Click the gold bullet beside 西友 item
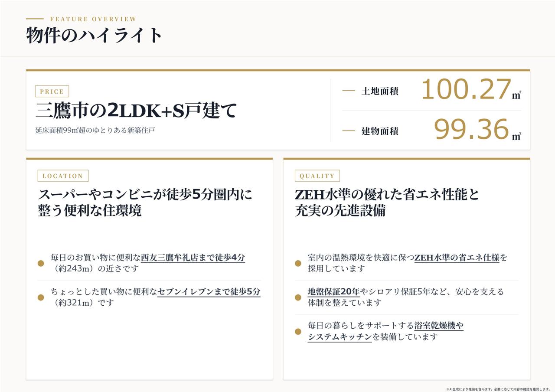 pos(41,263)
